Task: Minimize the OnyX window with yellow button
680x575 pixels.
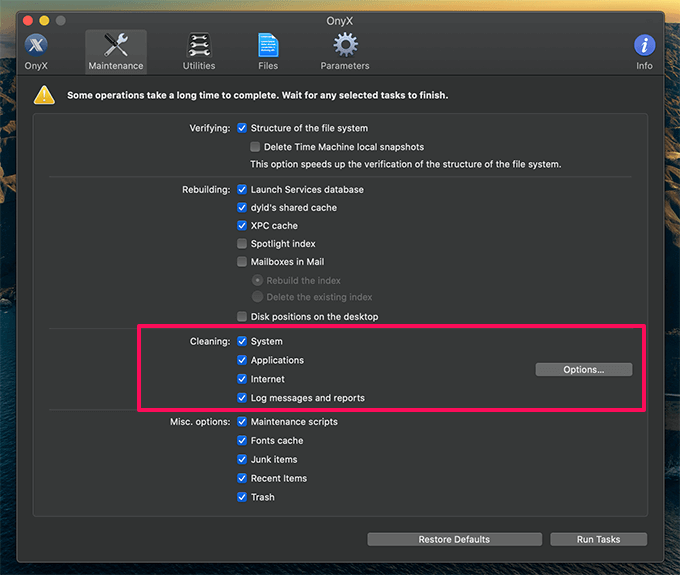Action: pyautogui.click(x=44, y=20)
